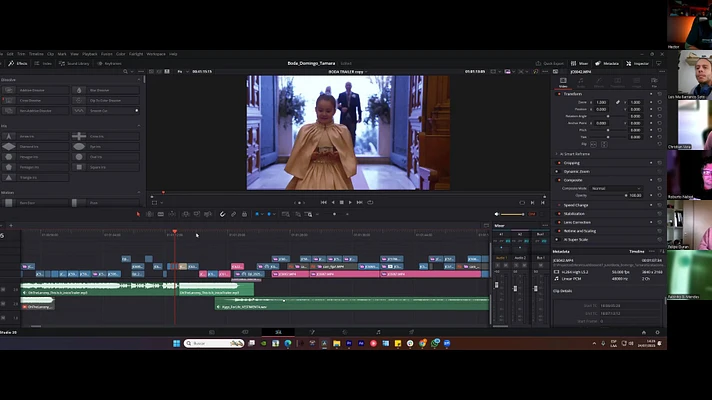This screenshot has height=400, width=712.
Task: Toggle Transform section enable switch
Action: click(559, 94)
